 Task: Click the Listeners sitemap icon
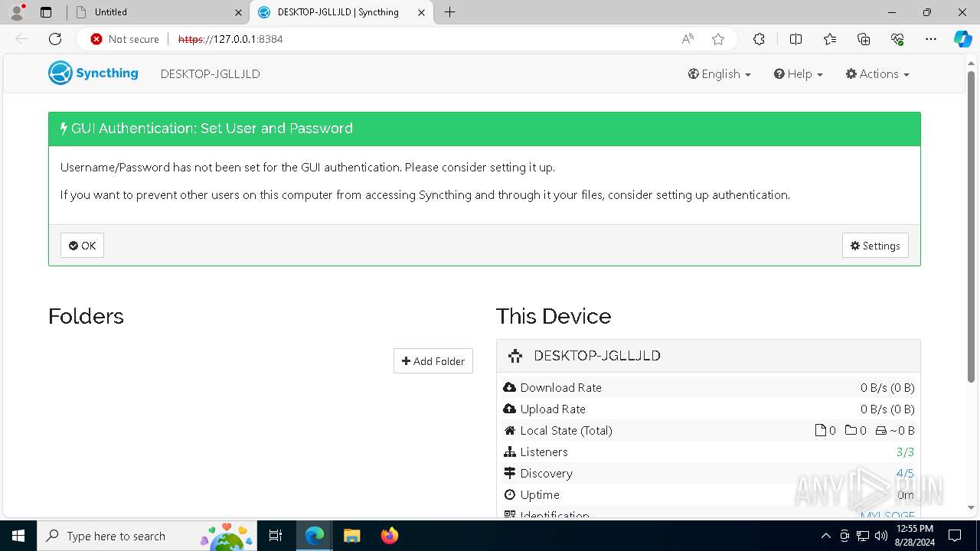(x=510, y=452)
